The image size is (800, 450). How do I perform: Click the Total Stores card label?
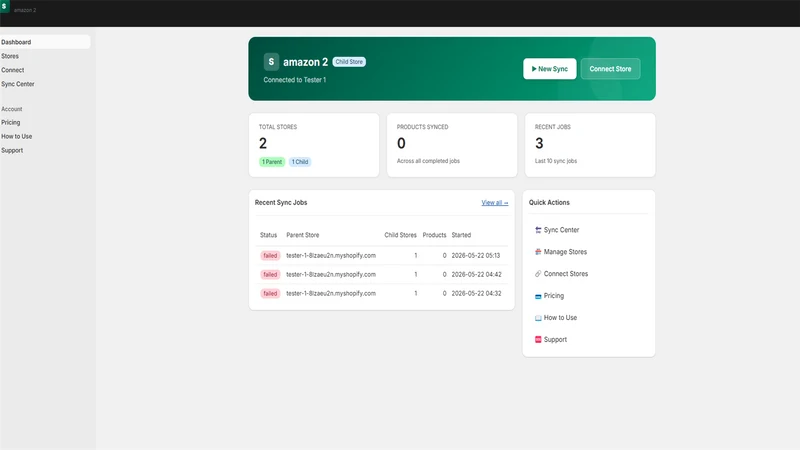[278, 127]
